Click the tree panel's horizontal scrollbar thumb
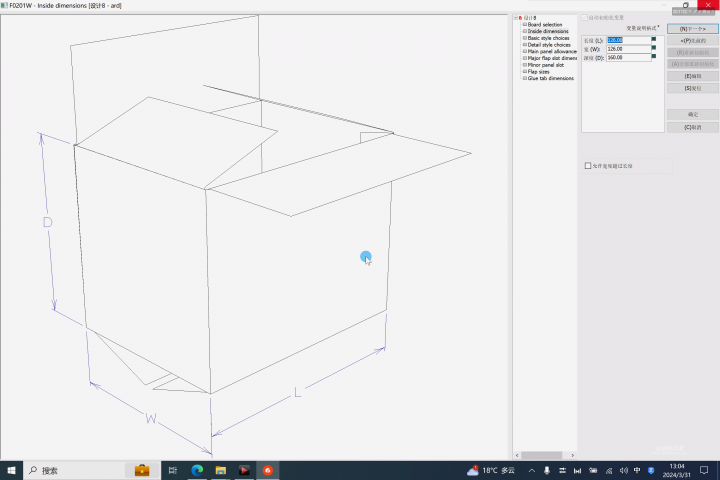This screenshot has width=720, height=480. (541, 455)
